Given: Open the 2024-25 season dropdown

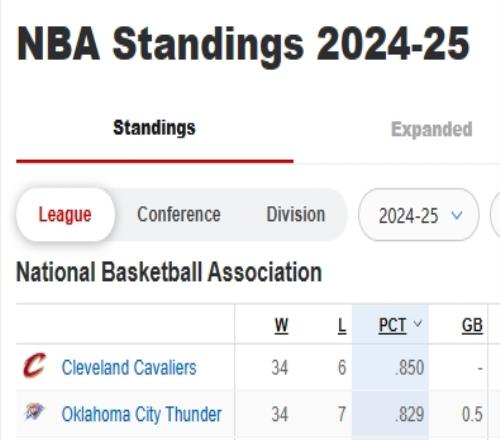Looking at the screenshot, I should [x=419, y=215].
